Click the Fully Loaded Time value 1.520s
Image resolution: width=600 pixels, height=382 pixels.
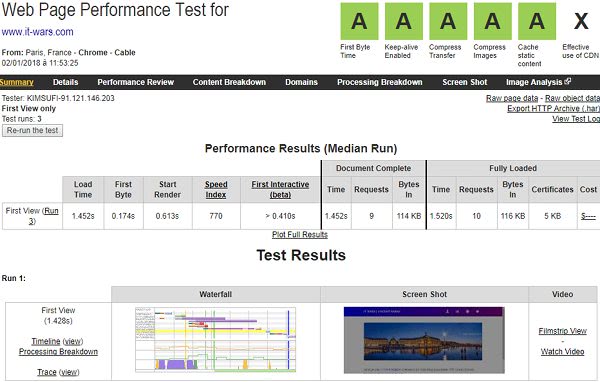click(441, 216)
